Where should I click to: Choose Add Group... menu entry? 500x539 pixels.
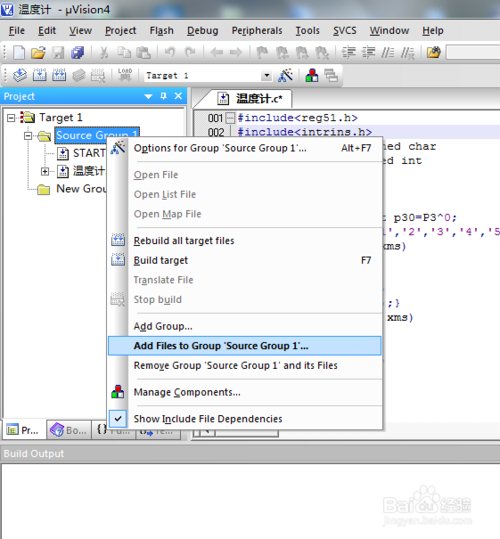245,326
